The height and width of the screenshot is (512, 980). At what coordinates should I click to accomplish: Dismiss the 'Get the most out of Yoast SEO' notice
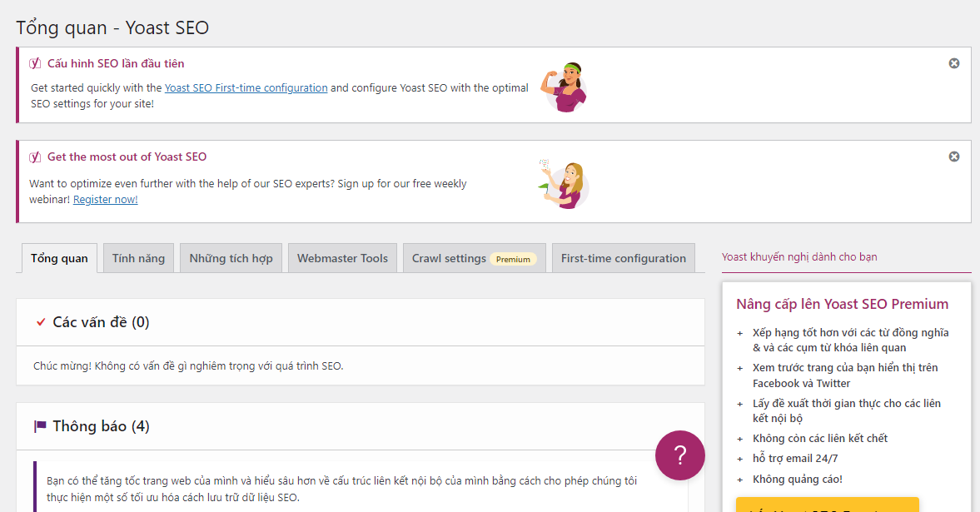954,157
